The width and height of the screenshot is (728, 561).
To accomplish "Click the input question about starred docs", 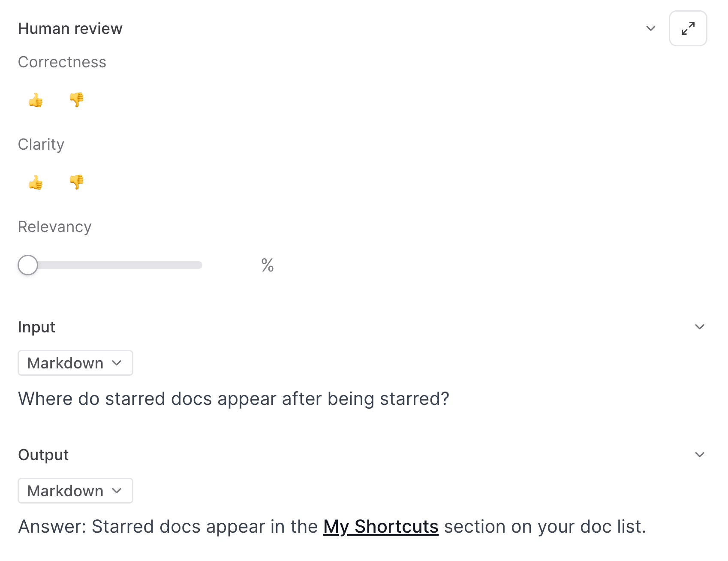I will (234, 399).
